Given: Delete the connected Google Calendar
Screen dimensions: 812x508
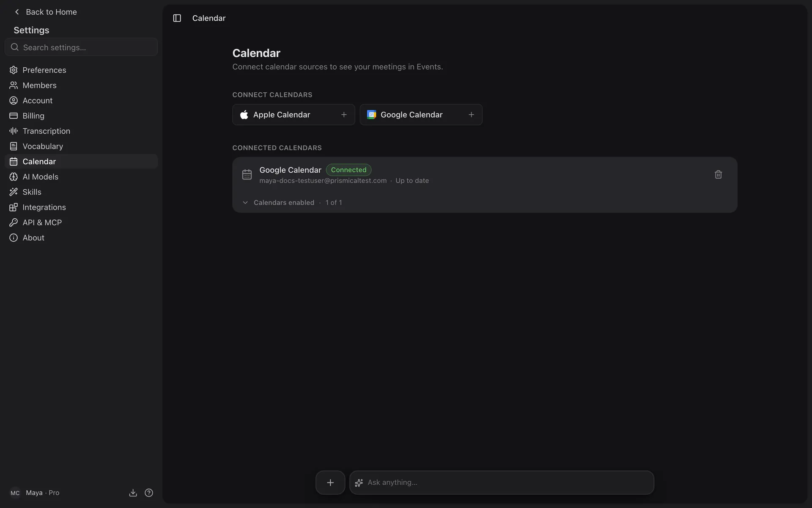Looking at the screenshot, I should (x=718, y=174).
